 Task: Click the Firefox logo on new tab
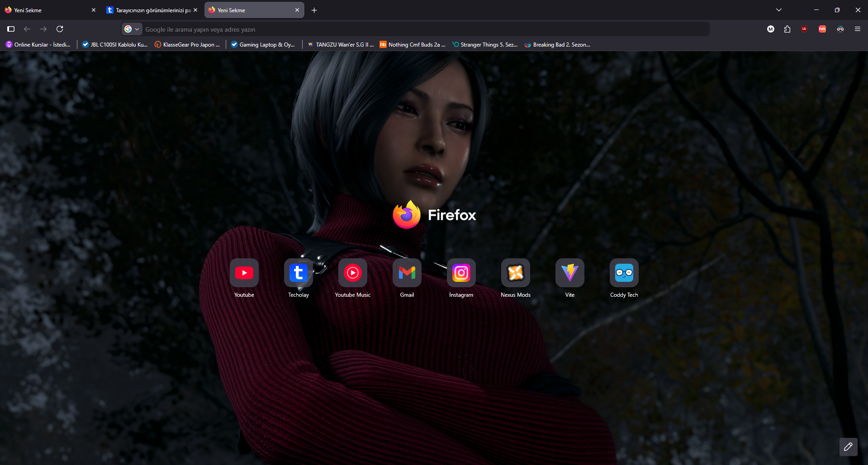(x=434, y=214)
